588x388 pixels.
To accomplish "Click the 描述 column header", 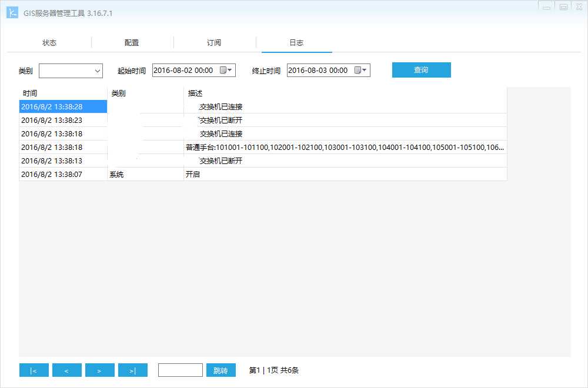I will pos(345,93).
